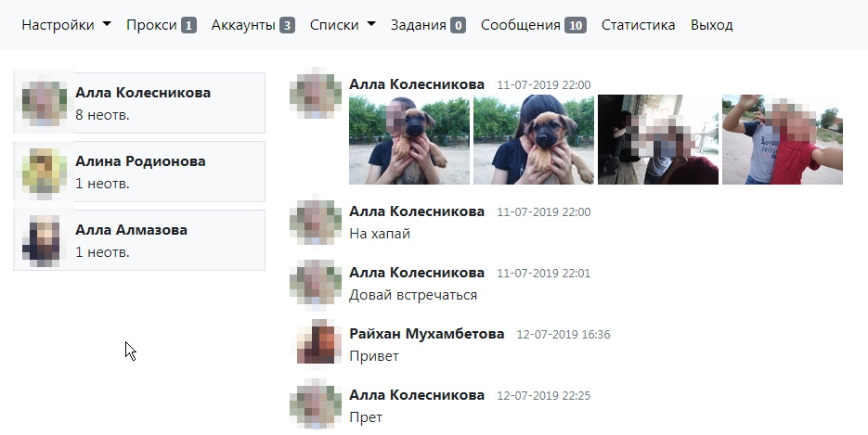Expand the Списки dropdown menu
The width and height of the screenshot is (868, 435).
click(343, 25)
